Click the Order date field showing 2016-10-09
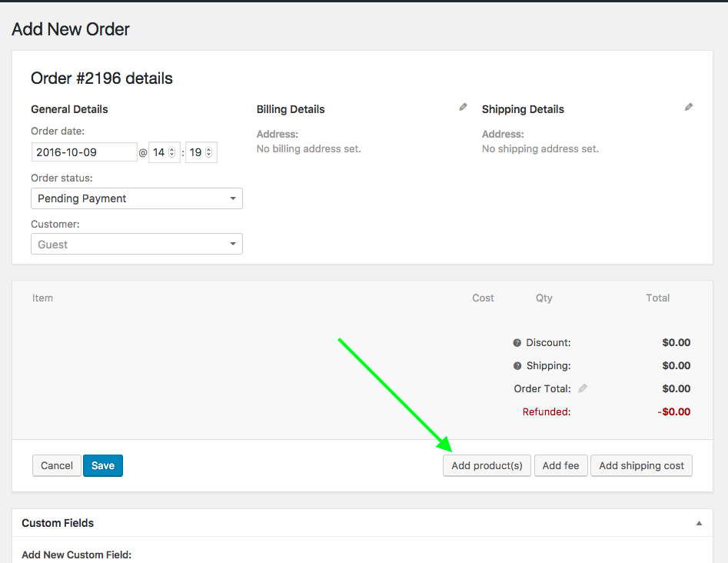 (84, 152)
